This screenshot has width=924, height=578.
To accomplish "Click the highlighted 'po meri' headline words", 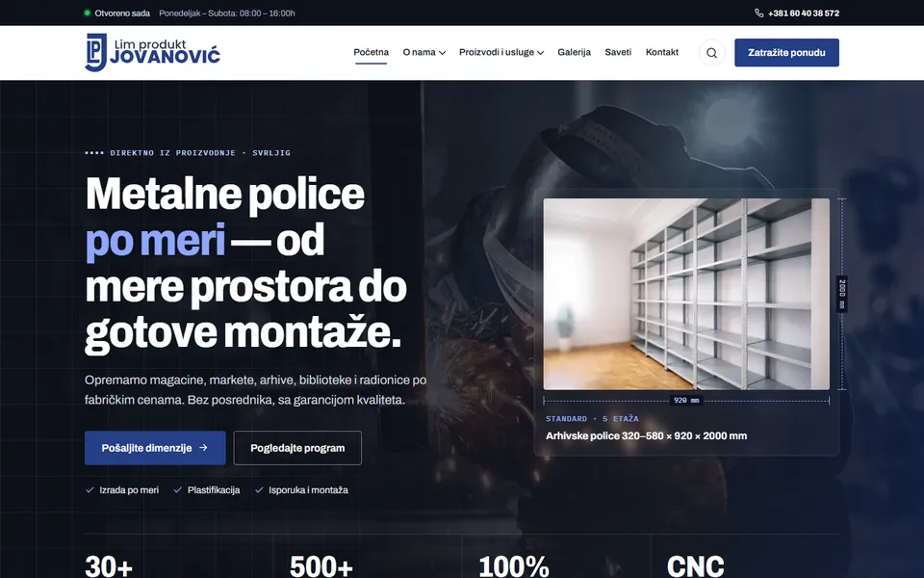I will coord(156,241).
